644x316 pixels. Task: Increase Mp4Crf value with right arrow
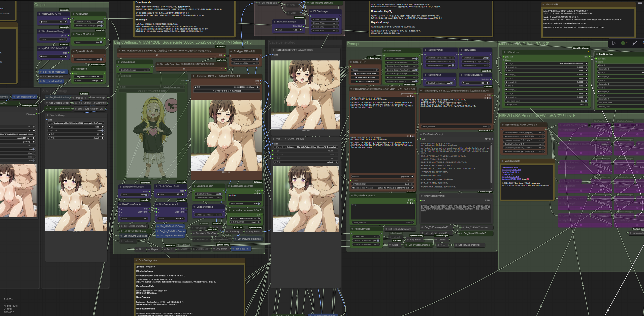[x=66, y=56]
